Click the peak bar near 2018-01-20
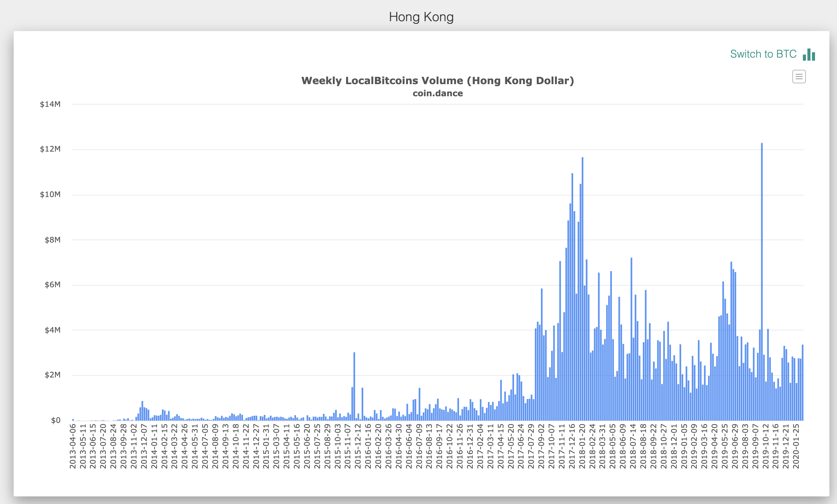The width and height of the screenshot is (837, 504). coord(582,289)
